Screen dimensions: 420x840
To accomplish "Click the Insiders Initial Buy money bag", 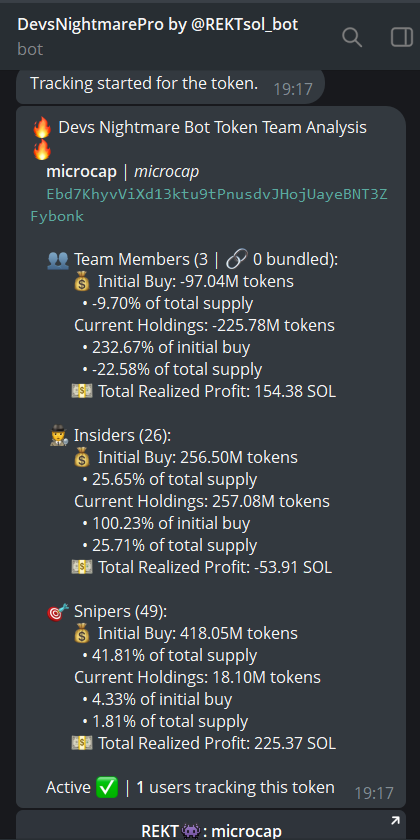I will (82, 458).
